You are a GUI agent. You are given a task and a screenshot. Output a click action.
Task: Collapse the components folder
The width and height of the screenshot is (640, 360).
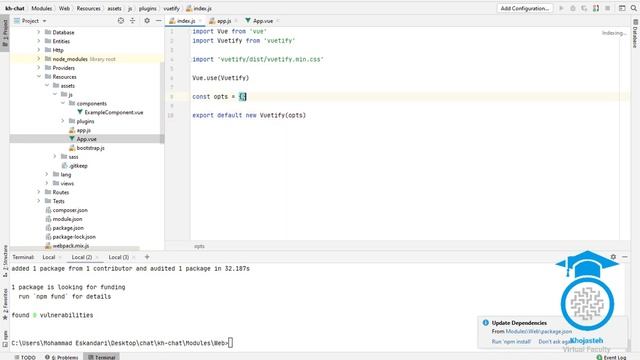click(63, 103)
